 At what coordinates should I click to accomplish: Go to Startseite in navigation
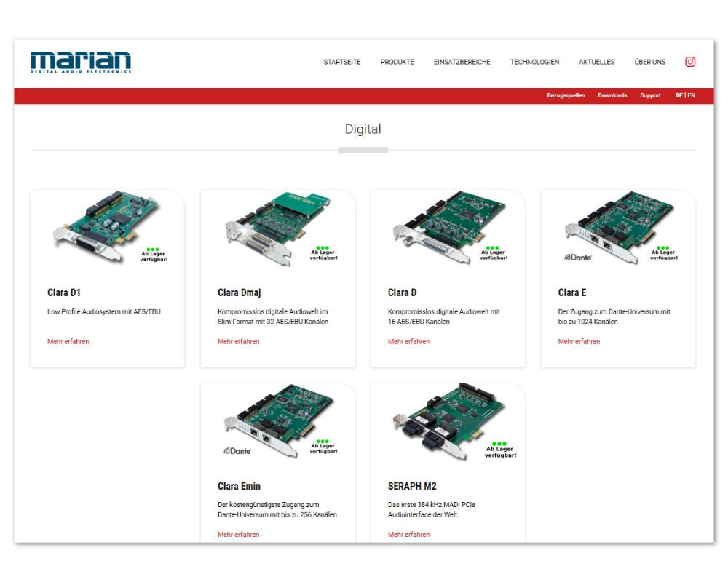click(342, 62)
